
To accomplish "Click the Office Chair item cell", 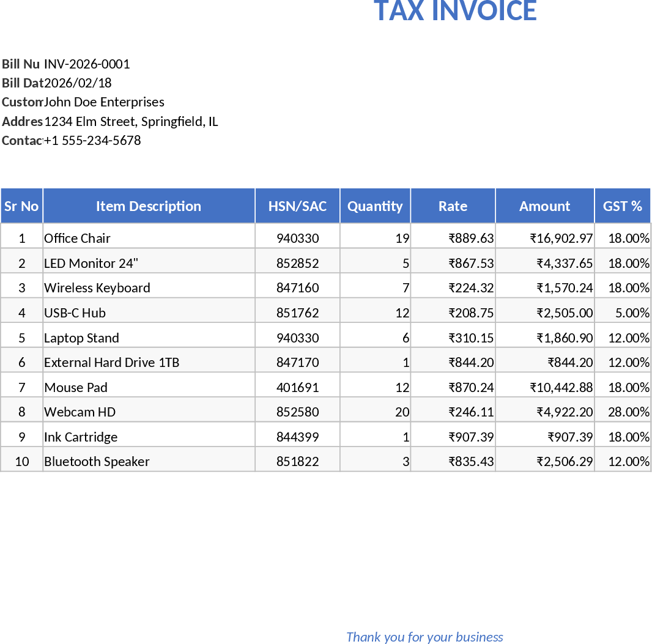I will click(149, 238).
